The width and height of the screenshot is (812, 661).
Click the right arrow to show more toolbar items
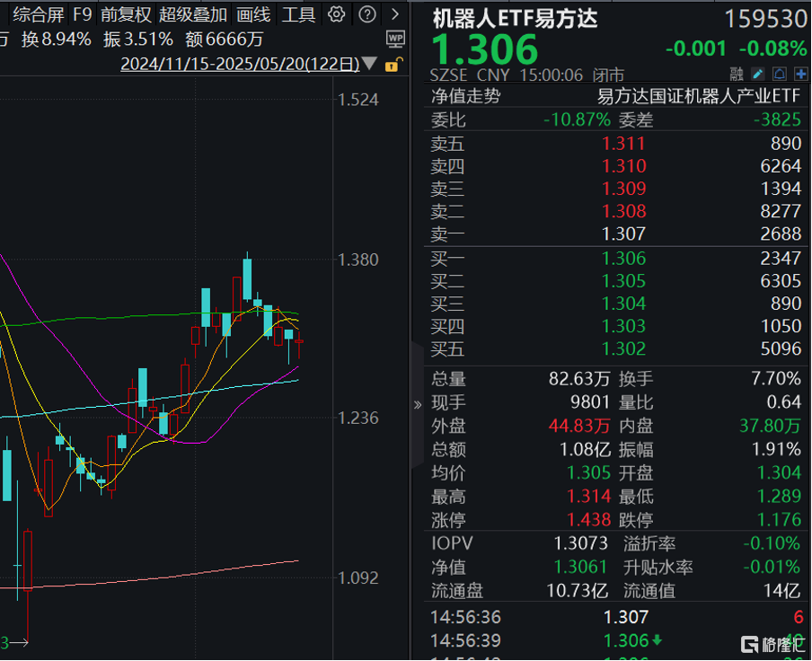point(395,14)
